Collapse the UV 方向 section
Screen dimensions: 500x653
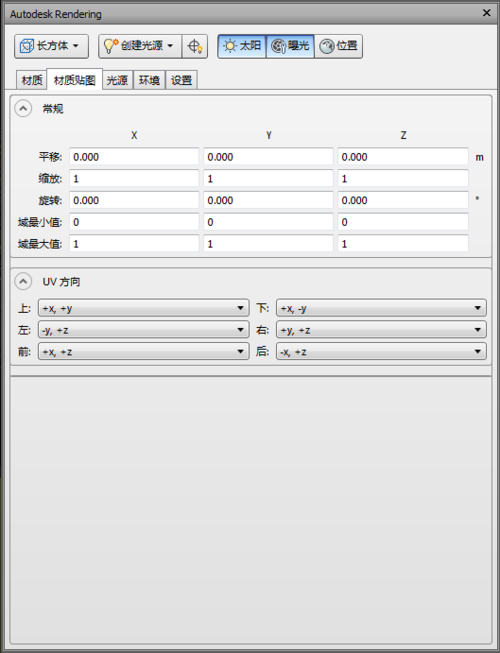(x=23, y=282)
